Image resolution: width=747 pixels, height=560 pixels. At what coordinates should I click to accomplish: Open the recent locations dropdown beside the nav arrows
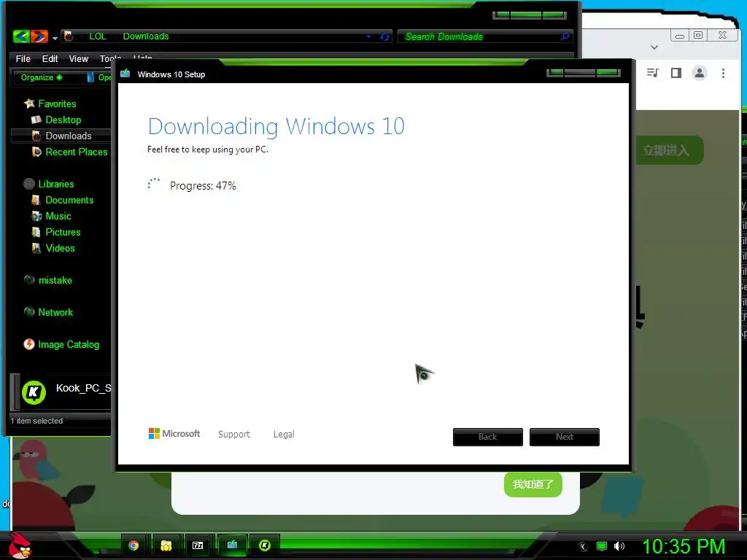click(55, 38)
